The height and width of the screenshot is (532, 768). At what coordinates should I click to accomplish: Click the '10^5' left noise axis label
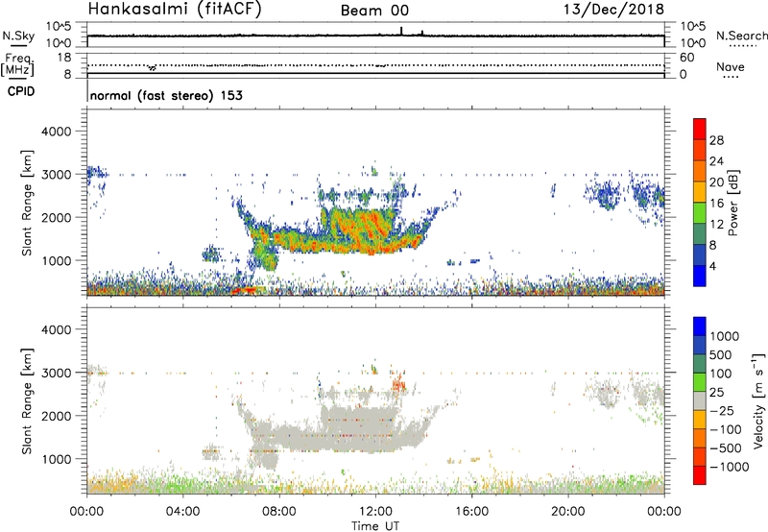point(59,26)
